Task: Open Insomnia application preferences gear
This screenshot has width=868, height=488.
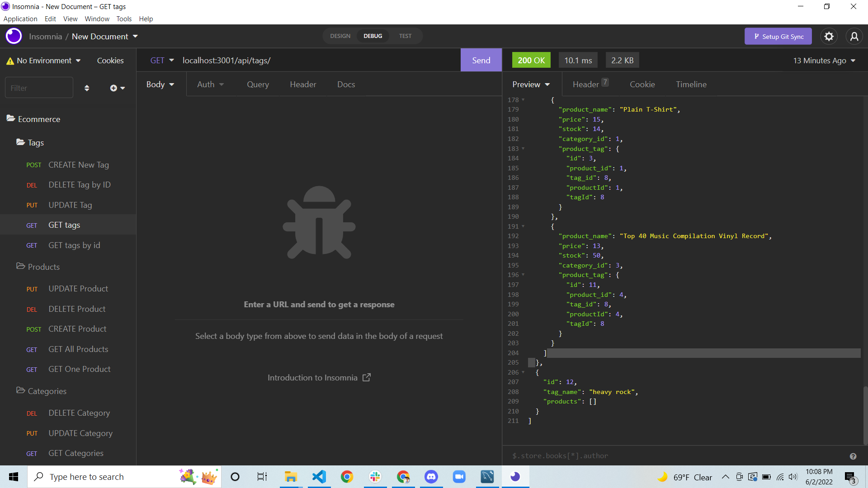Action: pyautogui.click(x=830, y=36)
